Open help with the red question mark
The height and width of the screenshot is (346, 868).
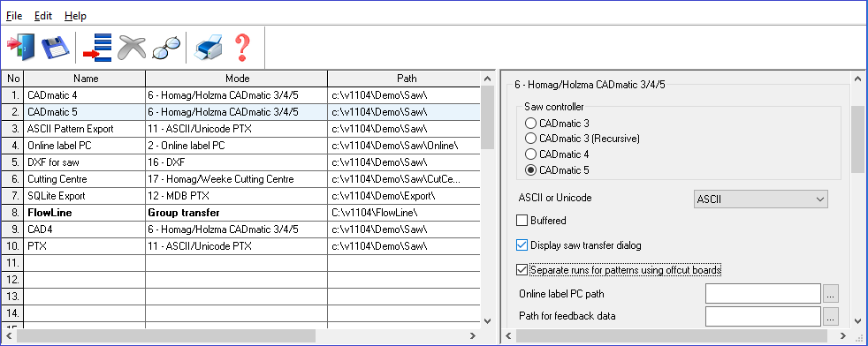coord(242,48)
